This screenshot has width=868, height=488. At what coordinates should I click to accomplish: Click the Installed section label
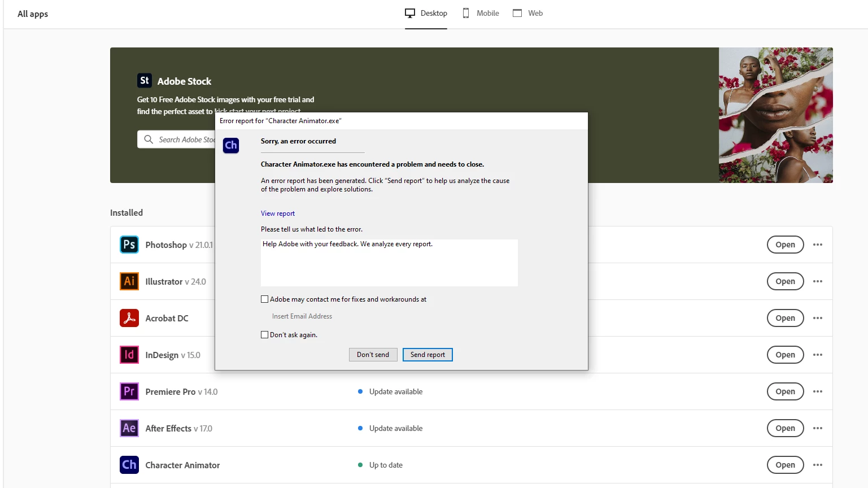(x=127, y=212)
